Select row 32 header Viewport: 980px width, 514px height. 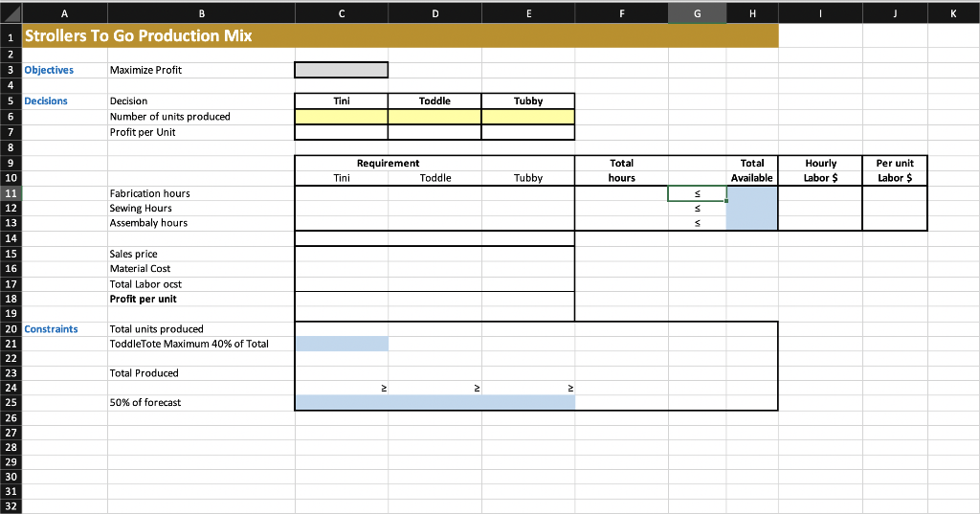point(11,506)
